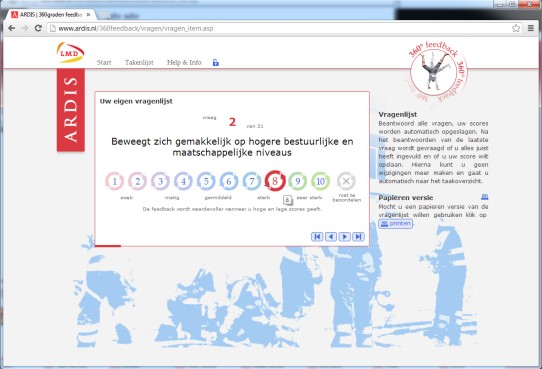
Task: Select score 10 rating circle
Action: coord(320,181)
